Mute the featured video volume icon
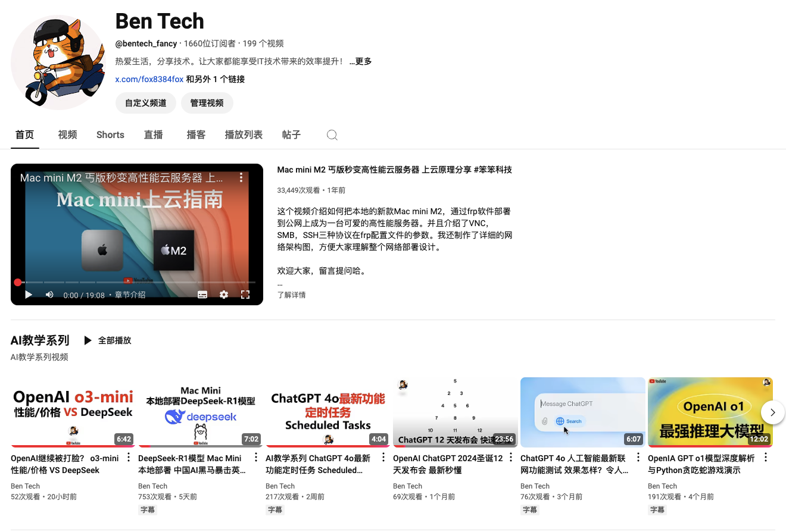The image size is (786, 532). pyautogui.click(x=49, y=295)
